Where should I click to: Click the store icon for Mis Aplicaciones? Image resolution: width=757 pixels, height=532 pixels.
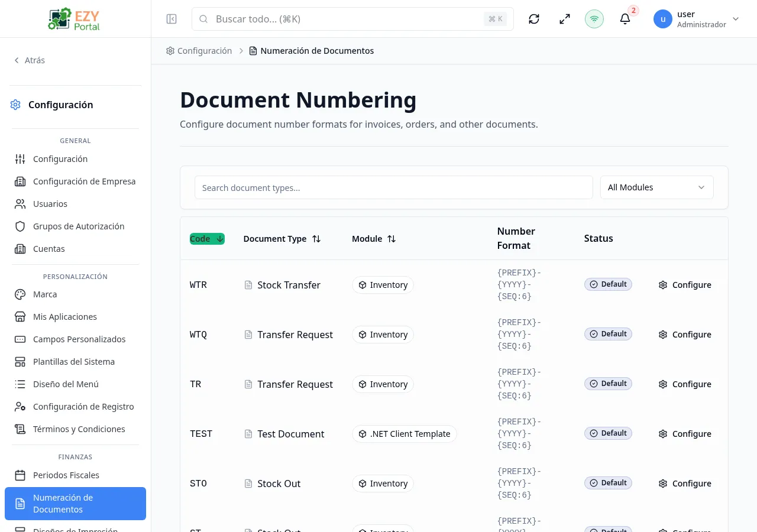(x=20, y=317)
